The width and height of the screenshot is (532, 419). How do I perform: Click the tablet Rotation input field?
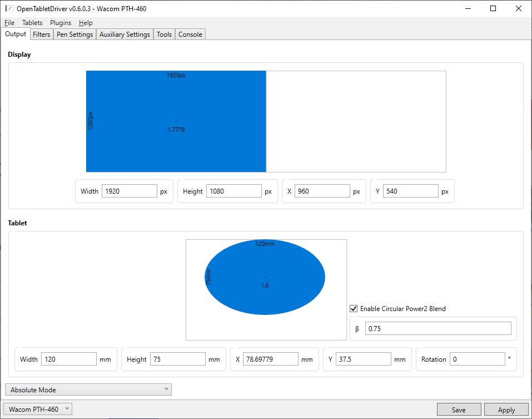477,359
